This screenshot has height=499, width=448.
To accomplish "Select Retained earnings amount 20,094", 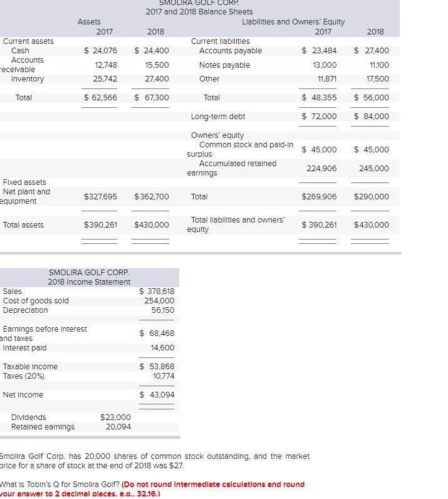I will pos(118,426).
